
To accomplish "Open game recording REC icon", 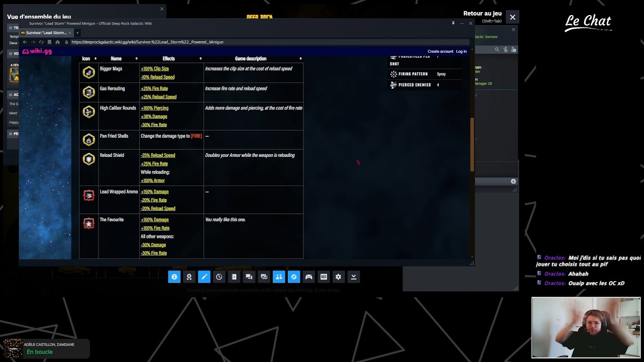I will [x=324, y=277].
